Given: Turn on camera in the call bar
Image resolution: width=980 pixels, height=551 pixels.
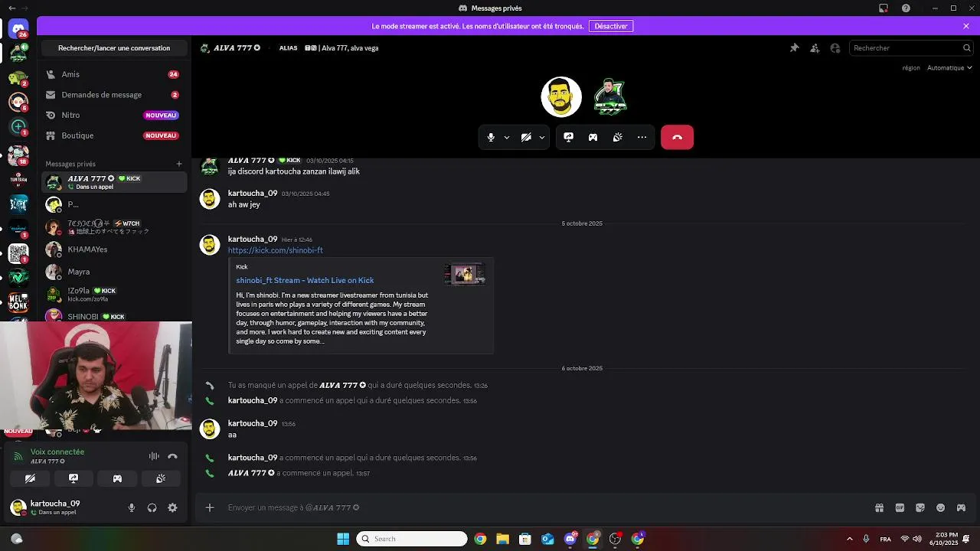Looking at the screenshot, I should (526, 137).
